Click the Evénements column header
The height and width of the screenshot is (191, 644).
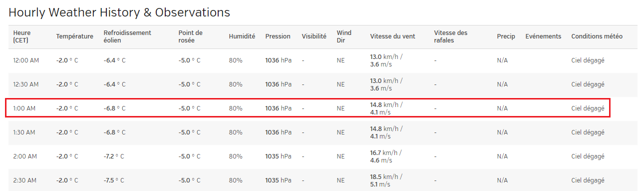[x=543, y=36]
